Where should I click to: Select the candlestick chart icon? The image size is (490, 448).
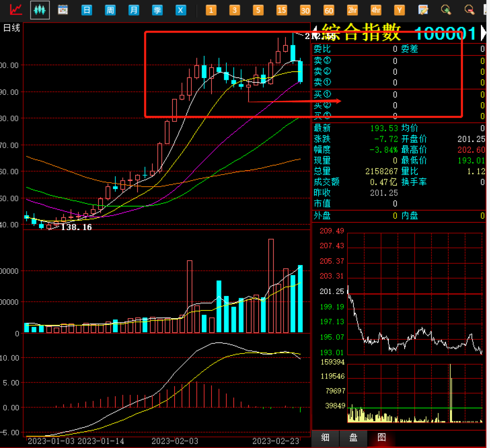coord(40,10)
